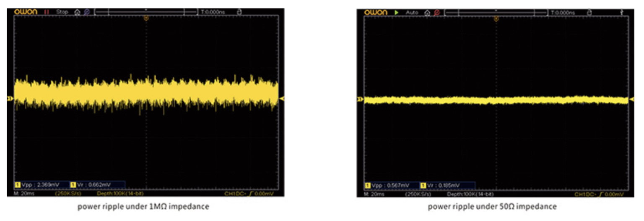Viewport: 644px width, 221px height.
Task: Click the red network icon on right scope
Action: [x=437, y=13]
